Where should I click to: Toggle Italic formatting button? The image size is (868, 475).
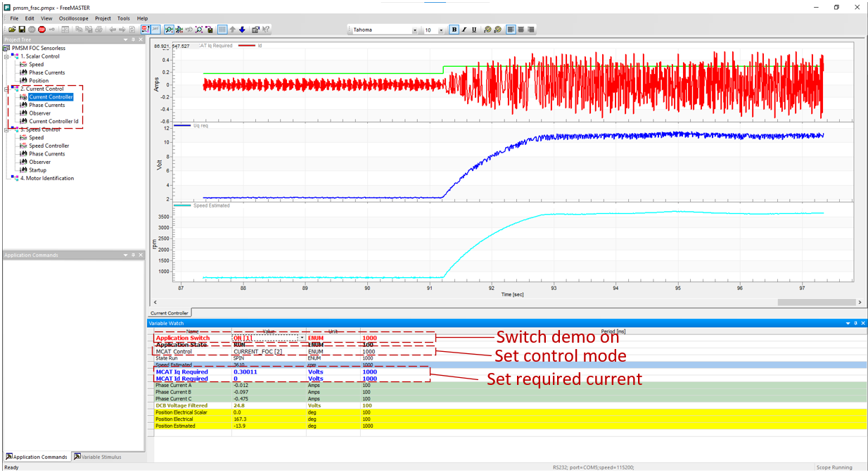(x=464, y=30)
